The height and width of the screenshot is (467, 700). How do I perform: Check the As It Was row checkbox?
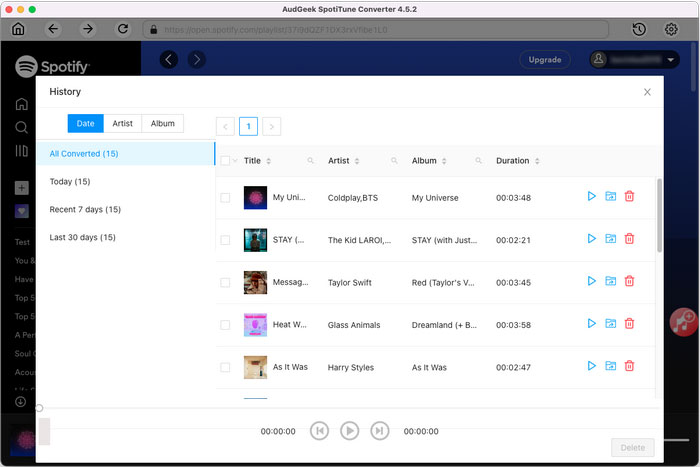225,367
